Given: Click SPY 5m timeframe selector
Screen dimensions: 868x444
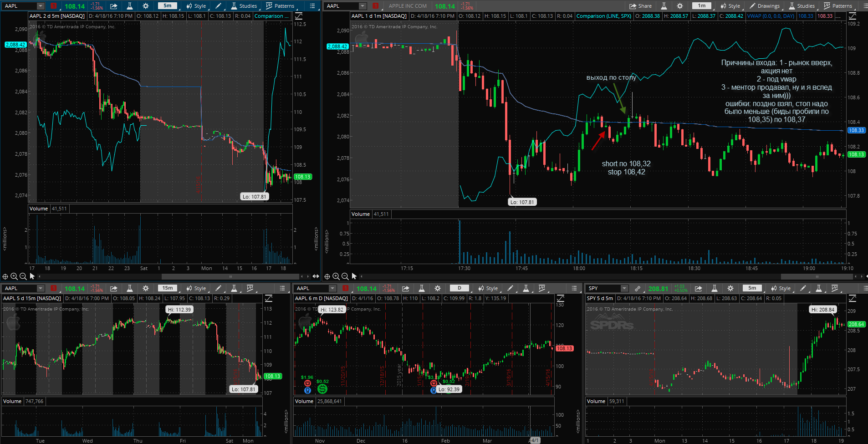Looking at the screenshot, I should click(x=752, y=288).
